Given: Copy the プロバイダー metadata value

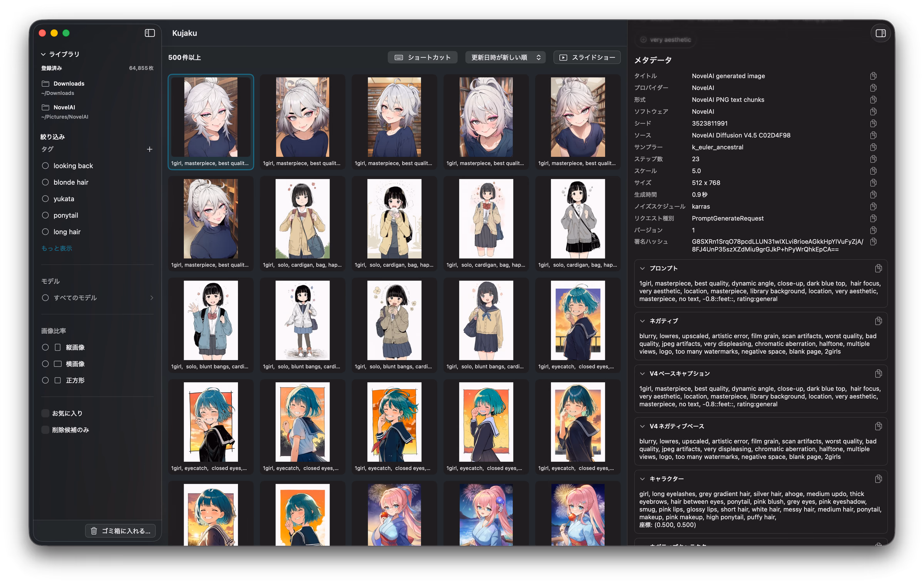Looking at the screenshot, I should pyautogui.click(x=873, y=88).
